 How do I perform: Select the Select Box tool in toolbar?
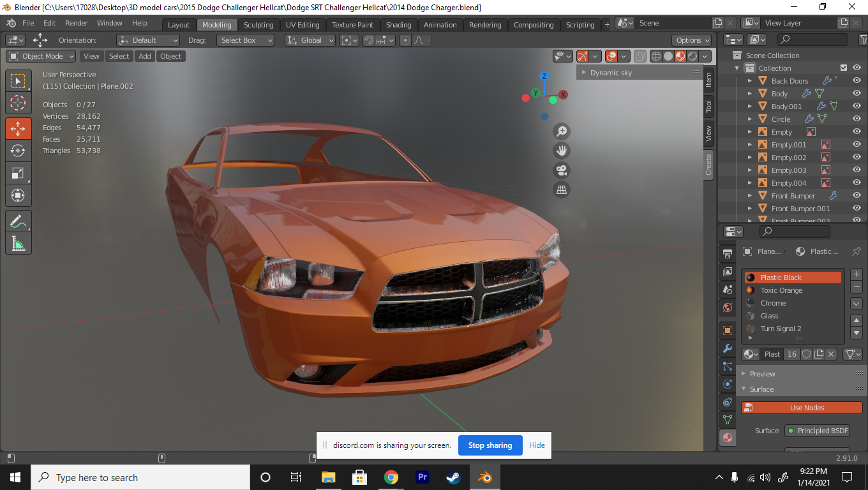point(19,82)
